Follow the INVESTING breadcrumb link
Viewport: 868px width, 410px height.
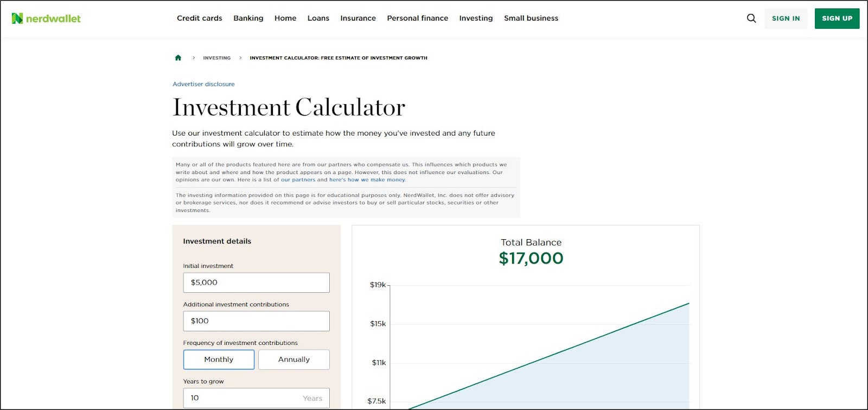click(x=217, y=58)
